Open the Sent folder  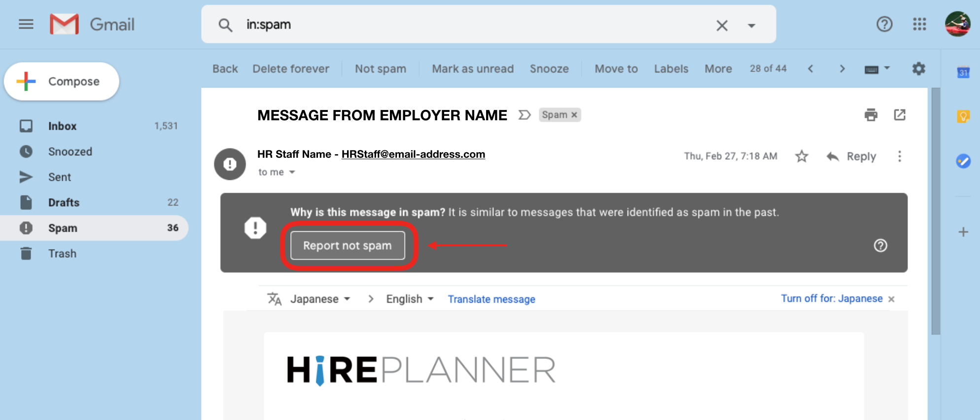pos(94,177)
